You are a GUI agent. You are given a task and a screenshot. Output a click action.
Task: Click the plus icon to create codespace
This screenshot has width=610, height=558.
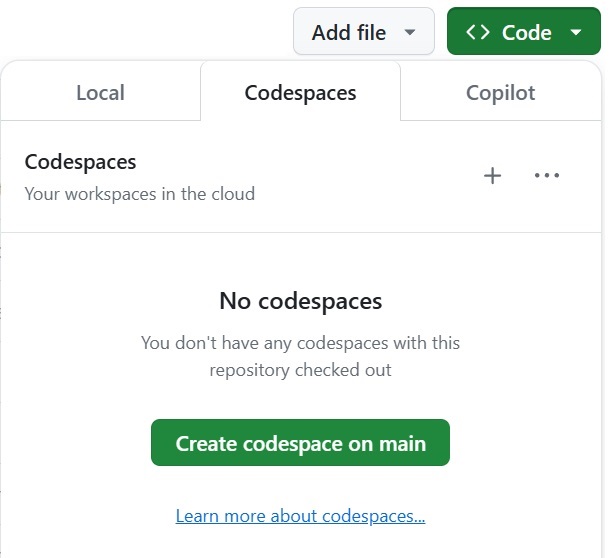(x=492, y=175)
